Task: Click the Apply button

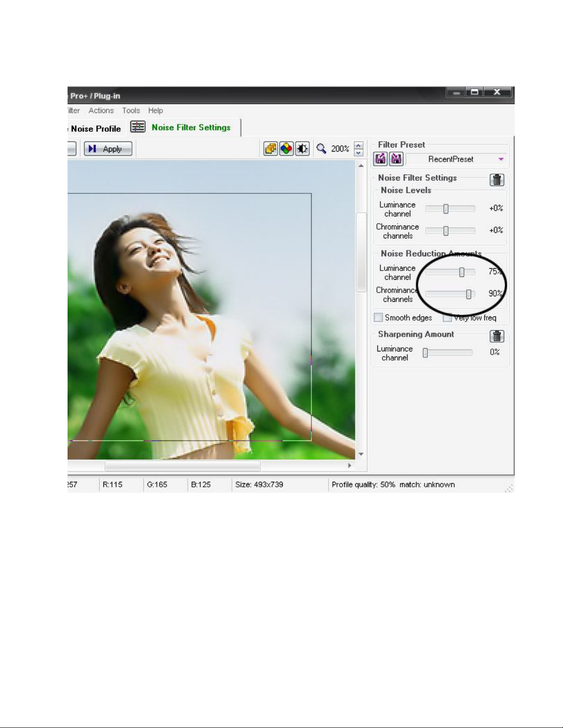Action: click(x=108, y=149)
